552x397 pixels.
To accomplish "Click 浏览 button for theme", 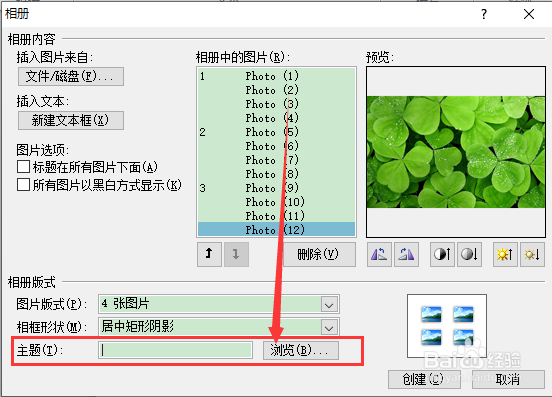I will click(x=301, y=350).
